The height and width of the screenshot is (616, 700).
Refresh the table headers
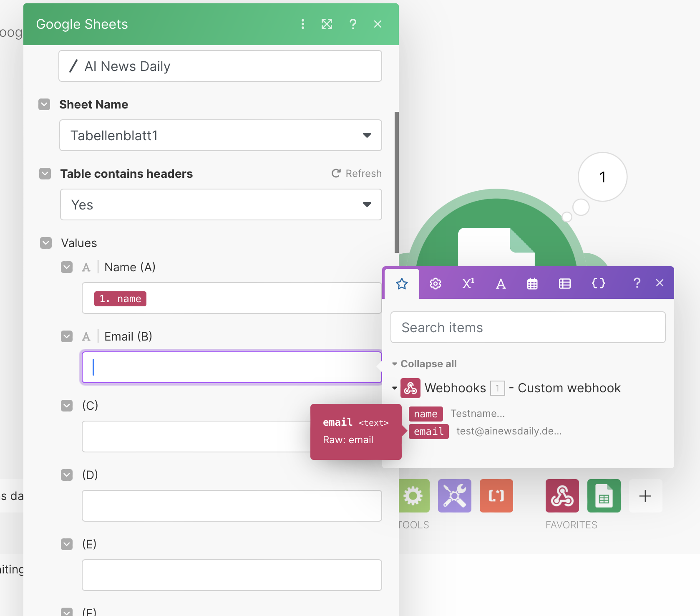(x=357, y=173)
